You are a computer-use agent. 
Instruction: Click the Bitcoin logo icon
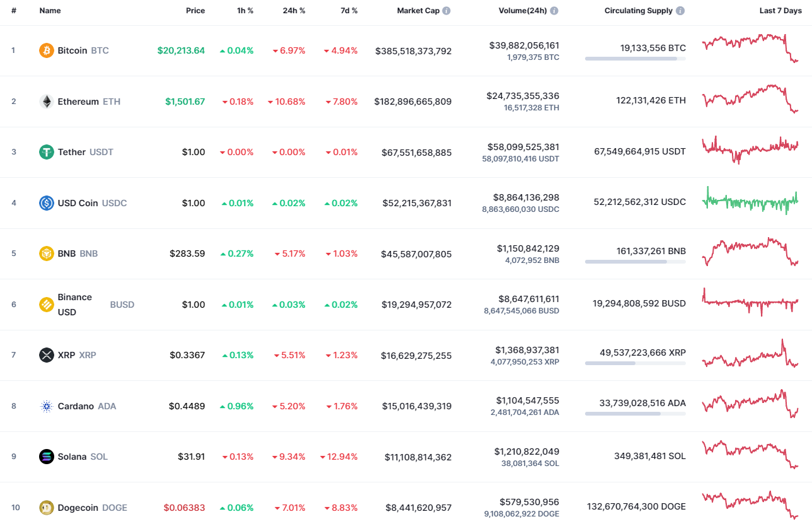[46, 50]
